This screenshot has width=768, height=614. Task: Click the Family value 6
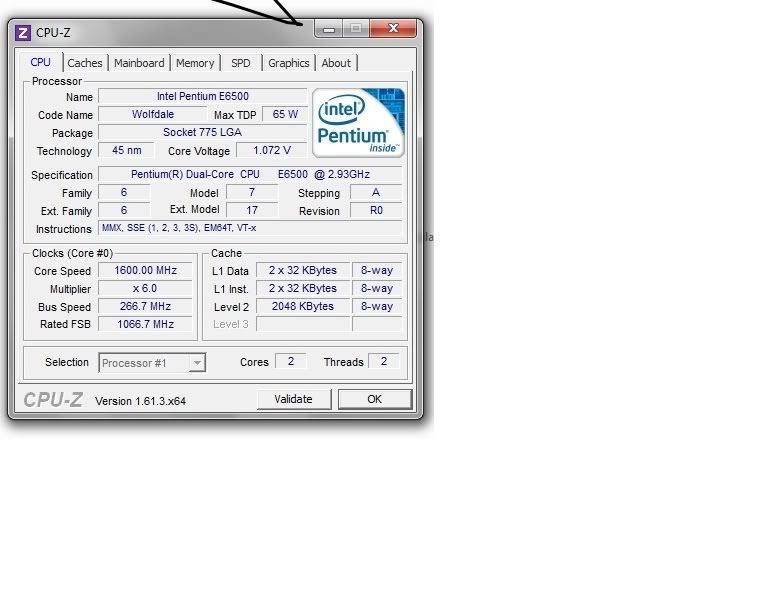[124, 192]
